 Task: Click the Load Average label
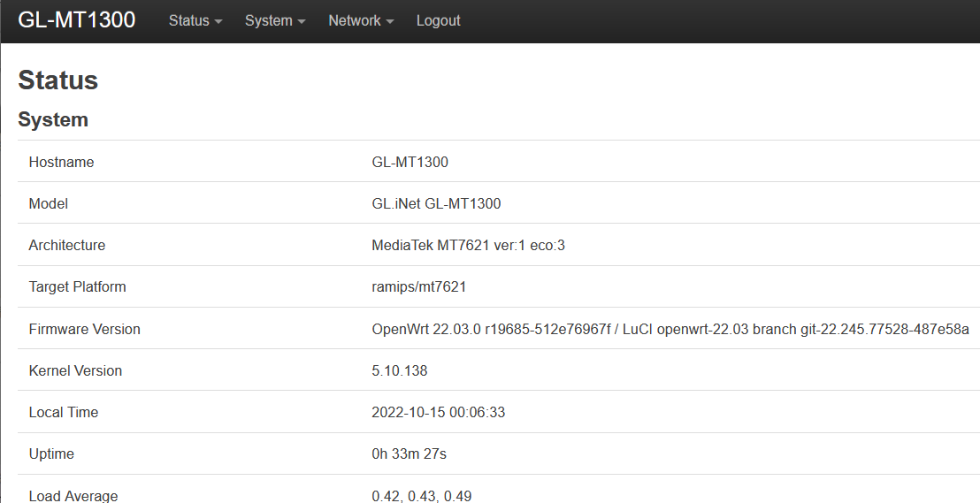(x=73, y=496)
